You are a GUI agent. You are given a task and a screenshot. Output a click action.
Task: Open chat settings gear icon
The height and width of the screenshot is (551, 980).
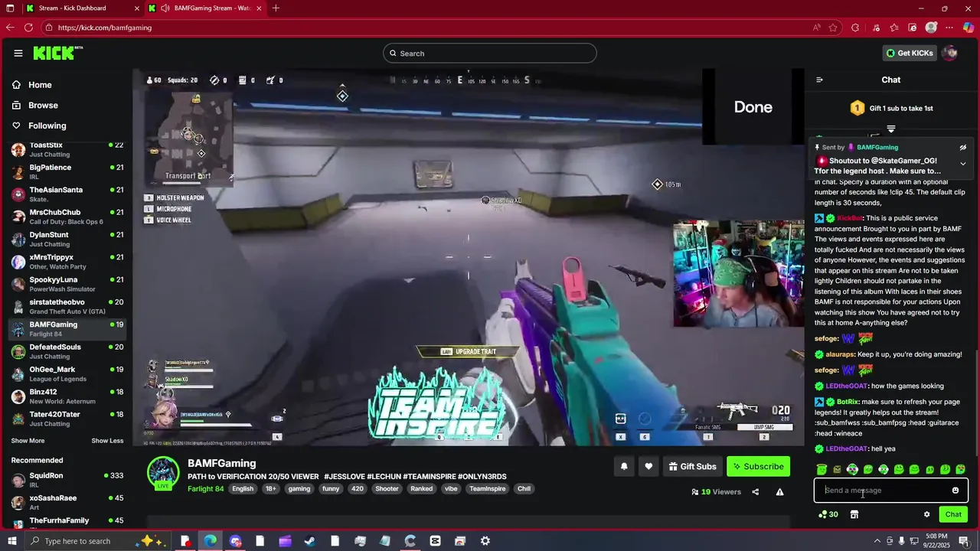tap(926, 514)
